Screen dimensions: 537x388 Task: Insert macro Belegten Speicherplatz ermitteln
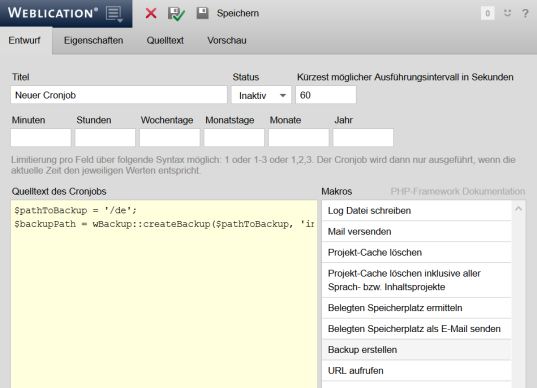click(416, 308)
